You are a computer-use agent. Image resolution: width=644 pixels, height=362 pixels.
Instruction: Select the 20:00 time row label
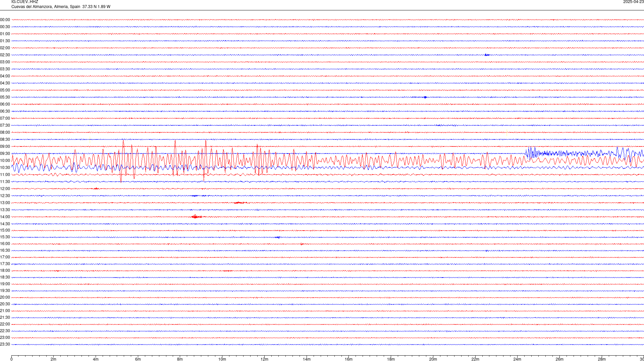(5, 297)
